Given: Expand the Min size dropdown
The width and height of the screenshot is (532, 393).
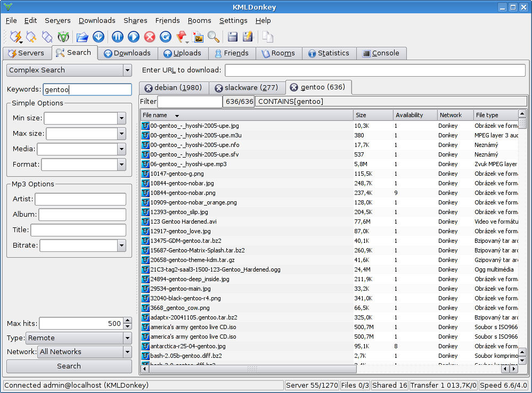Looking at the screenshot, I should [x=121, y=118].
